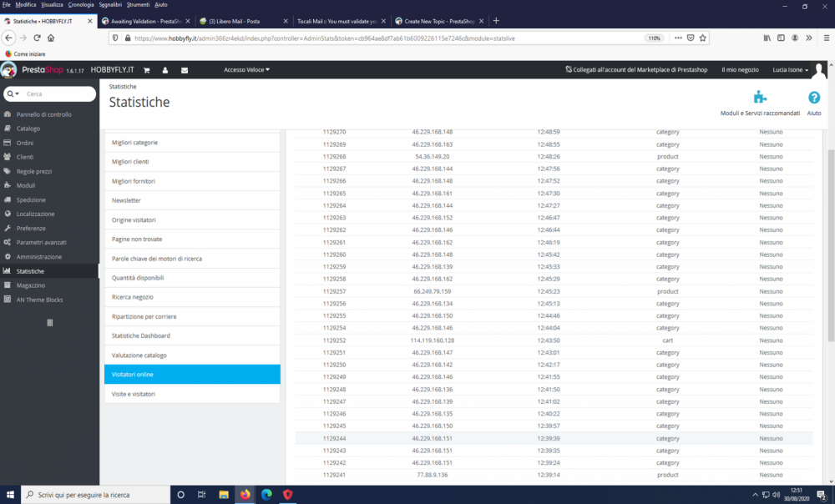Viewport: 835px width, 504px height.
Task: Open Cortana circle icon on taskbar
Action: tap(180, 495)
